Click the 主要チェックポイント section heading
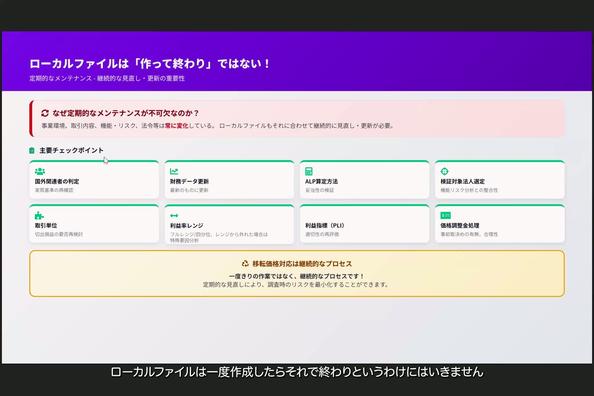 tap(71, 150)
